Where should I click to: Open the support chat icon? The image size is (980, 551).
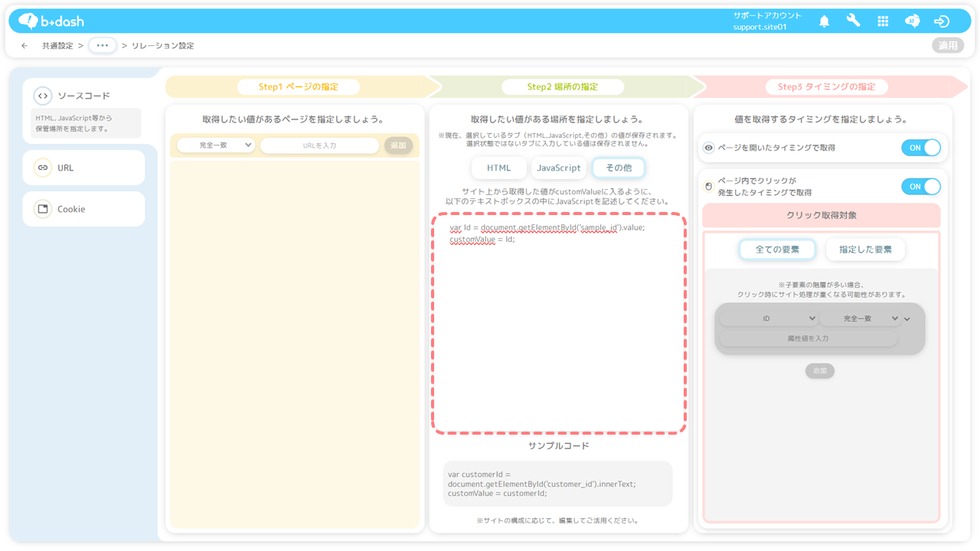pyautogui.click(x=912, y=21)
